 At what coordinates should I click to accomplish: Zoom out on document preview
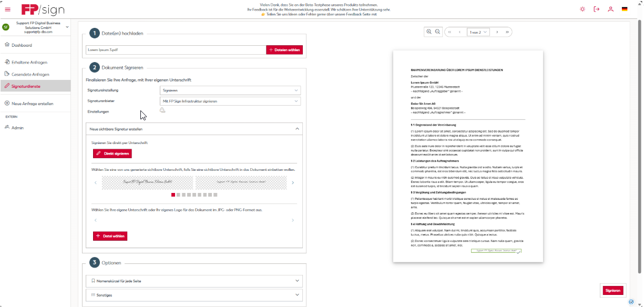pos(437,32)
